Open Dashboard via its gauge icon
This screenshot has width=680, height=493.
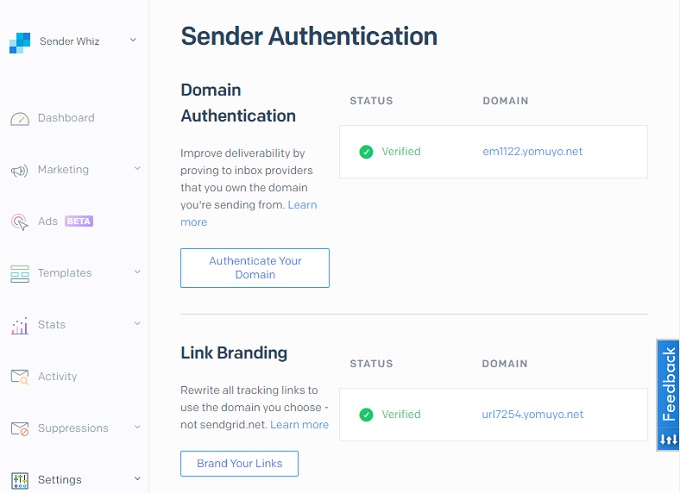pos(20,118)
